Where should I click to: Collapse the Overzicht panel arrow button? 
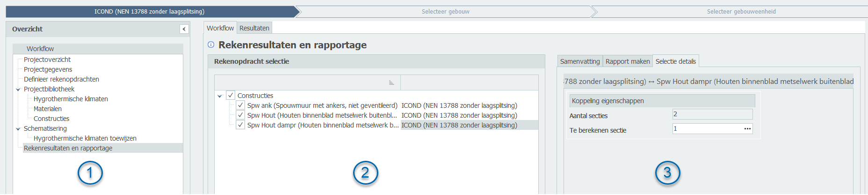click(x=184, y=29)
